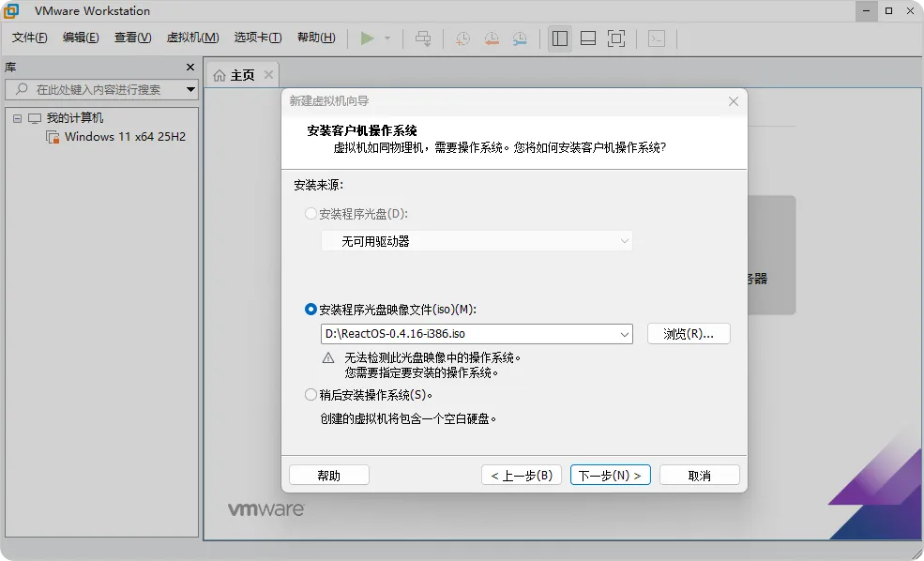Open the 查看(V) menu

point(132,38)
